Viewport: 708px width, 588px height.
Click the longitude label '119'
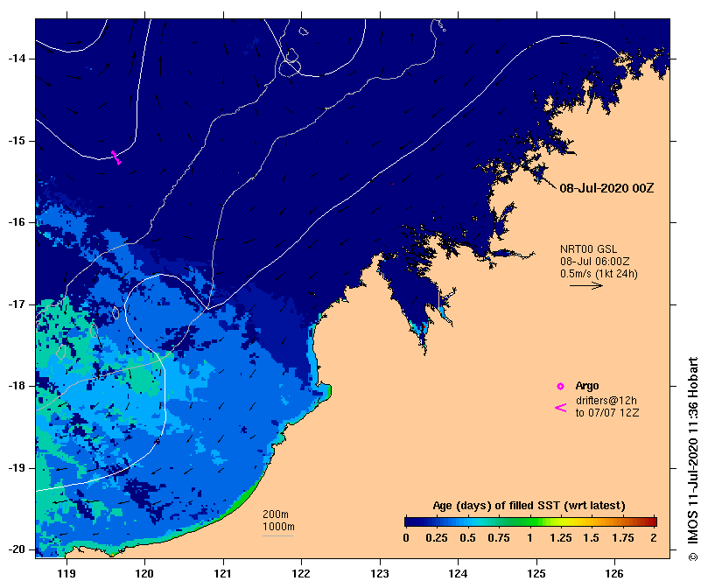tap(67, 573)
